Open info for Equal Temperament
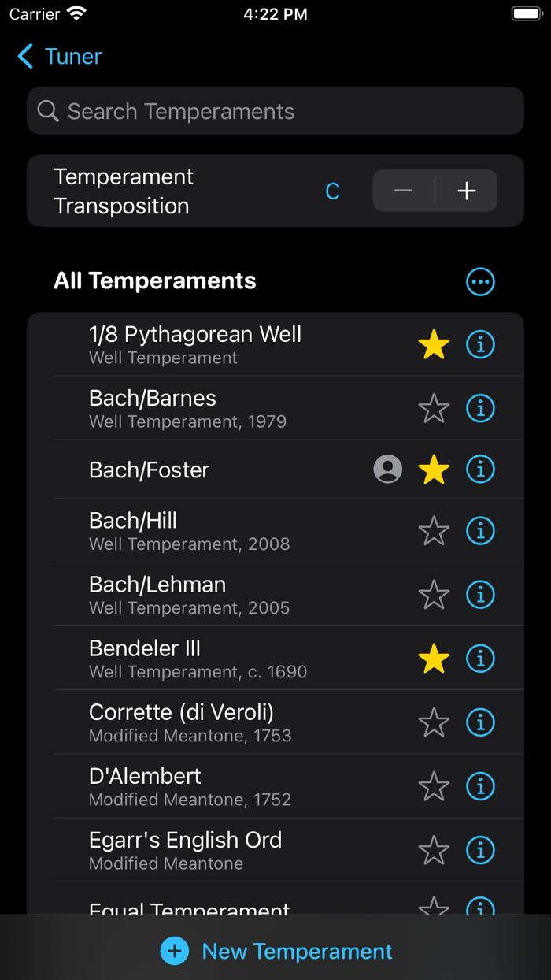 tap(480, 908)
